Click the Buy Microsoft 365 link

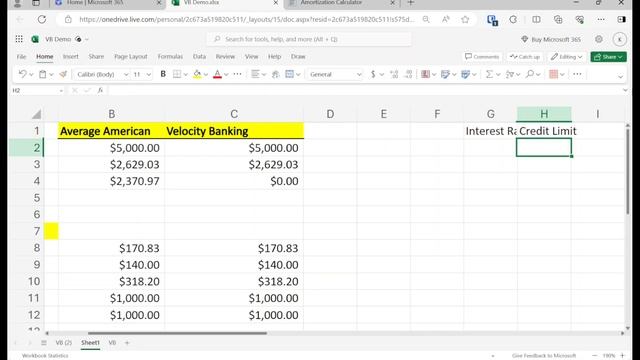tap(551, 39)
